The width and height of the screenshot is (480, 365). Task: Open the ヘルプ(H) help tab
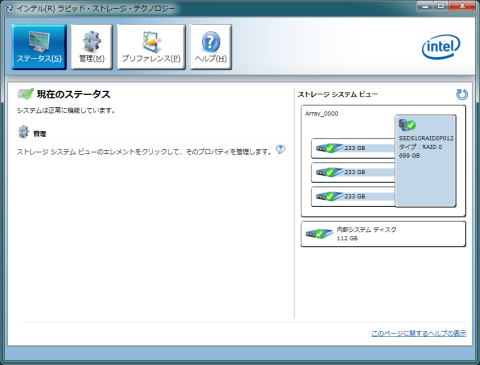coord(211,47)
